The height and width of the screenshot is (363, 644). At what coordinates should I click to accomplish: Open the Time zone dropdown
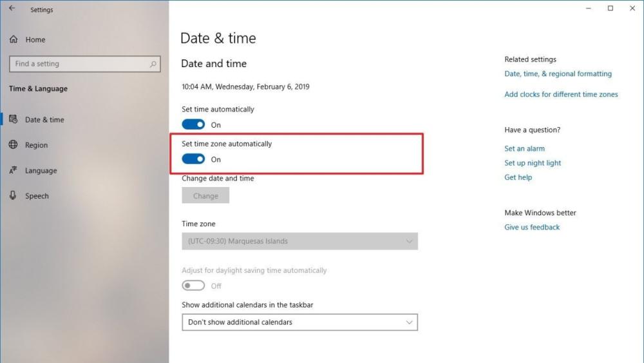tap(300, 241)
